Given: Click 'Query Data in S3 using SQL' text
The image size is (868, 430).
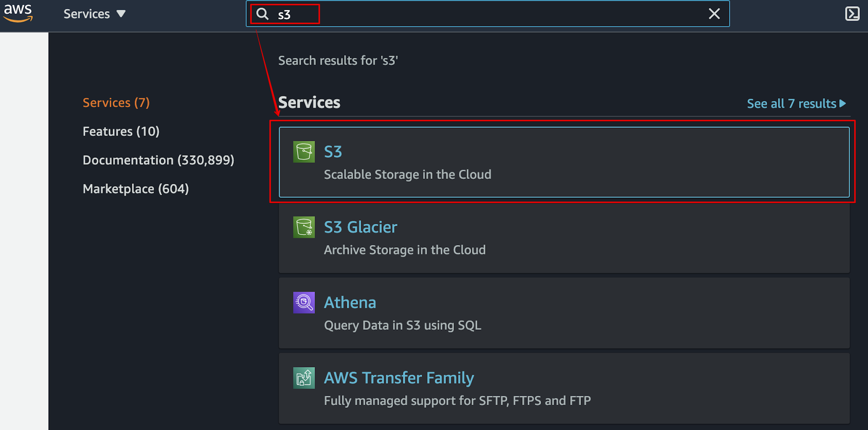Looking at the screenshot, I should point(403,325).
